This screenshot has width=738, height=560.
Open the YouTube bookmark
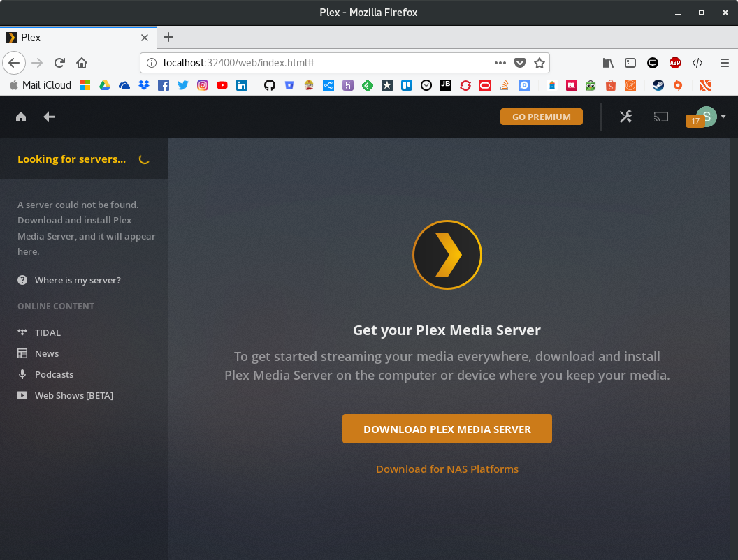222,85
